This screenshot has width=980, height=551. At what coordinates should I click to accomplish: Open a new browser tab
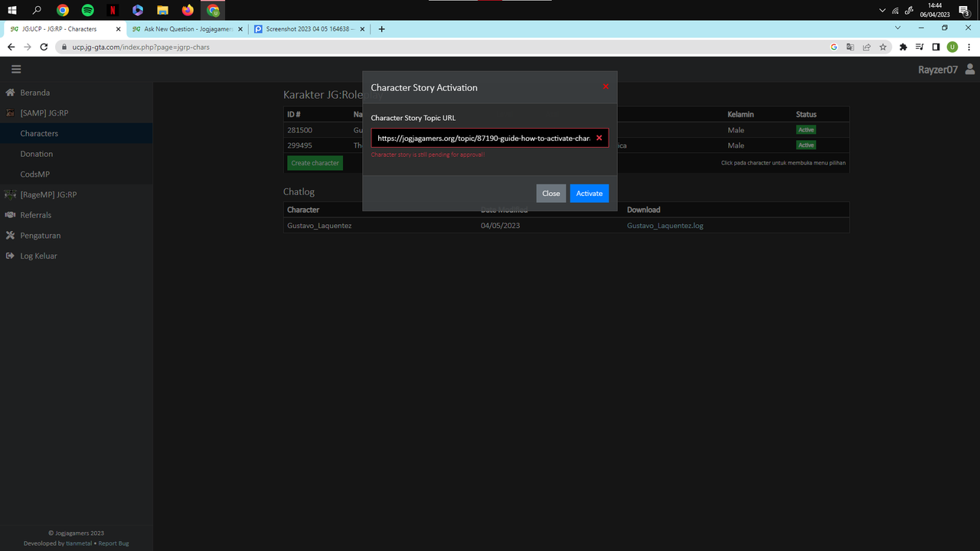[x=382, y=29]
